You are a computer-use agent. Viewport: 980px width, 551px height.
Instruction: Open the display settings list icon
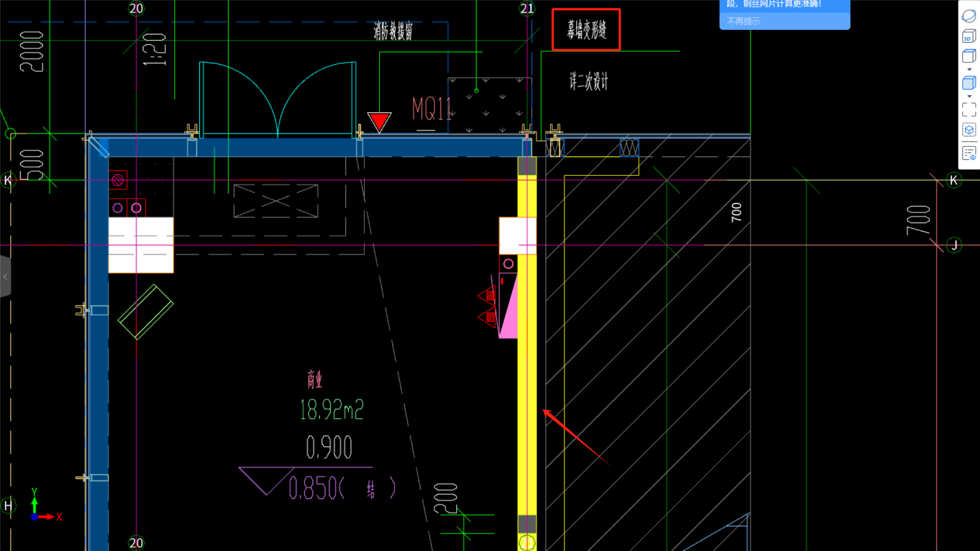pos(969,153)
